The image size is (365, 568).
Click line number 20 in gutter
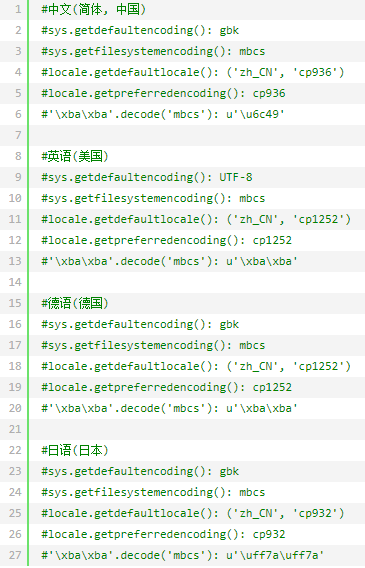[15, 408]
